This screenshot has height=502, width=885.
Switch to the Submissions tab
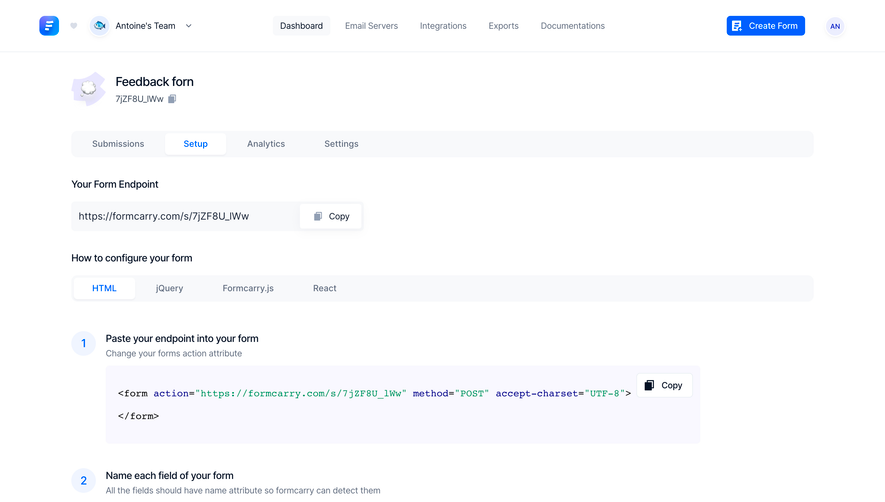point(118,144)
